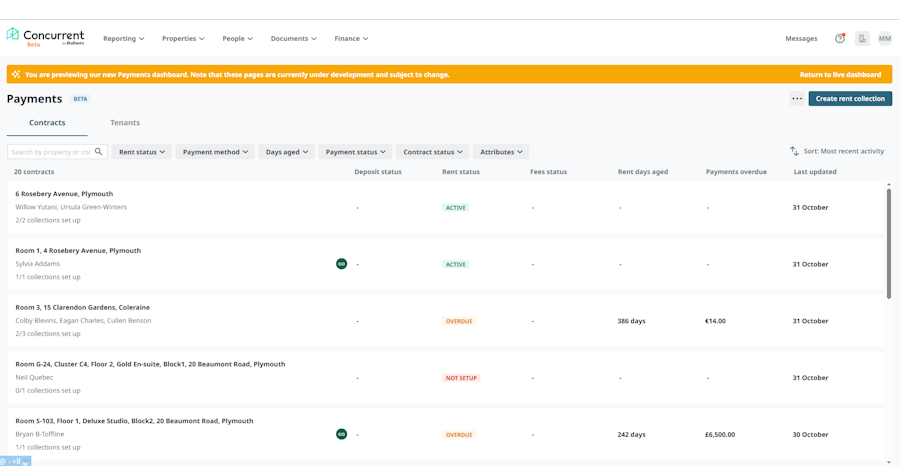The image size is (900, 466).
Task: Click the three-dots more options button
Action: (x=797, y=99)
